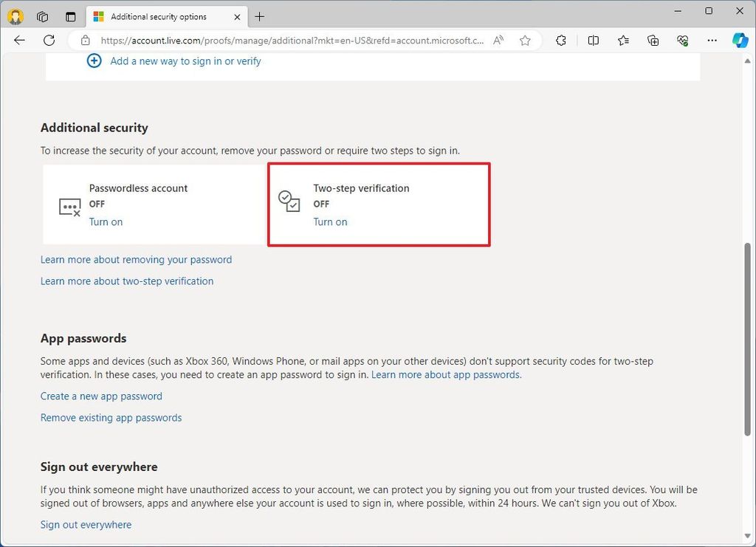Expand 'Add a new way to sign in or verify'
The height and width of the screenshot is (547, 756).
[x=185, y=61]
